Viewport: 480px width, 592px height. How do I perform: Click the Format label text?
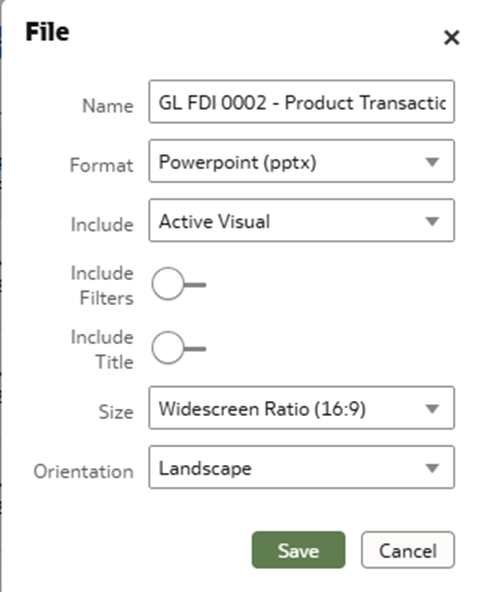[x=102, y=165]
